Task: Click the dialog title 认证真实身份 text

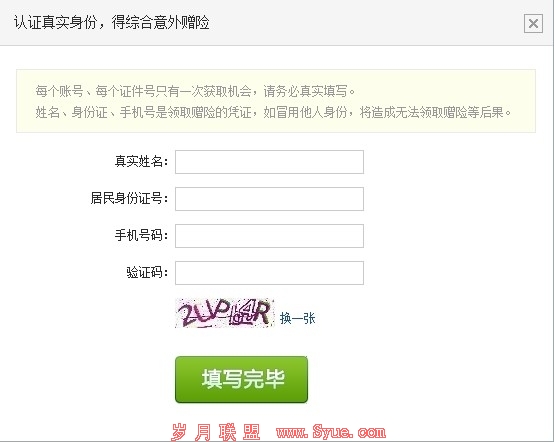Action: click(x=55, y=23)
